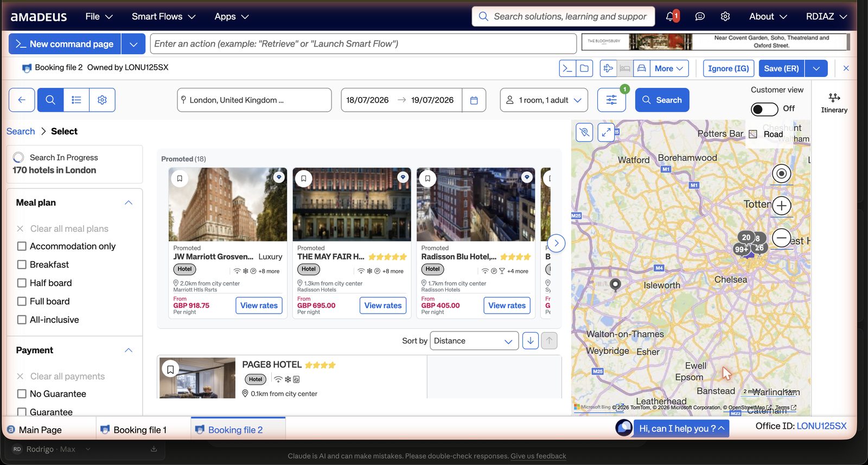Hide map pins with the crossed-pin icon

[x=584, y=132]
